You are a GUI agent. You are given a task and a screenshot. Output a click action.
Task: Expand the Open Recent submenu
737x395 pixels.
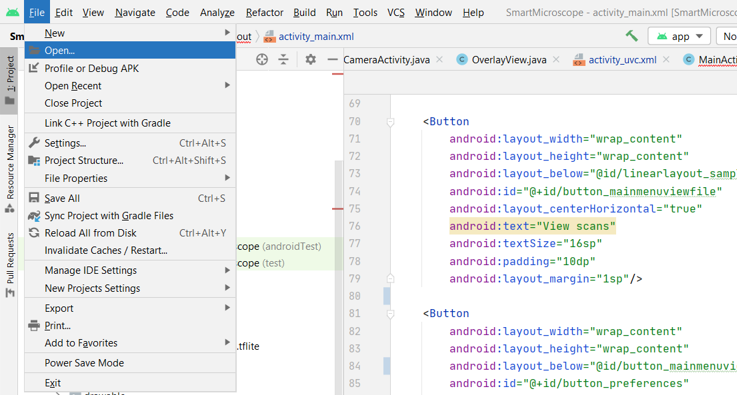coord(130,86)
